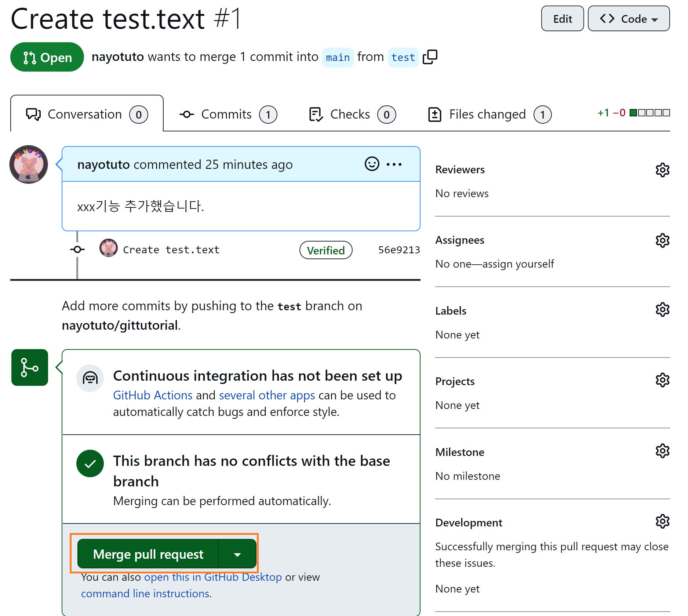Click the green no-conflicts checkmark icon
Image resolution: width=688 pixels, height=616 pixels.
(x=90, y=463)
